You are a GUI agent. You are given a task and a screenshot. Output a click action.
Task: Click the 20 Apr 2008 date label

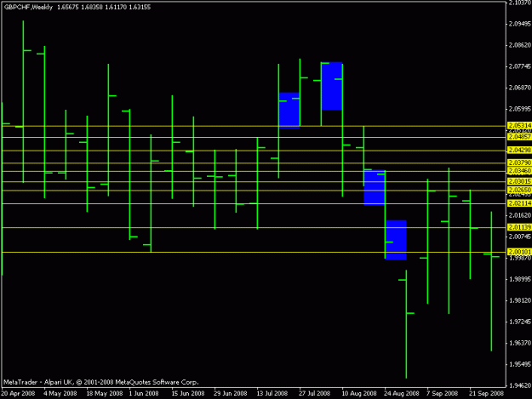19,394
